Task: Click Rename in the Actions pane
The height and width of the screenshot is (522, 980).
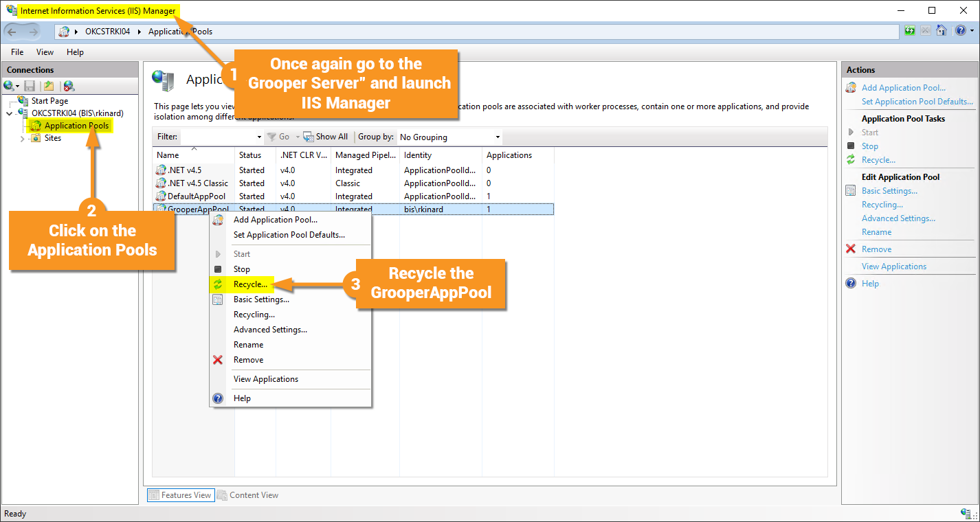Action: click(x=877, y=232)
